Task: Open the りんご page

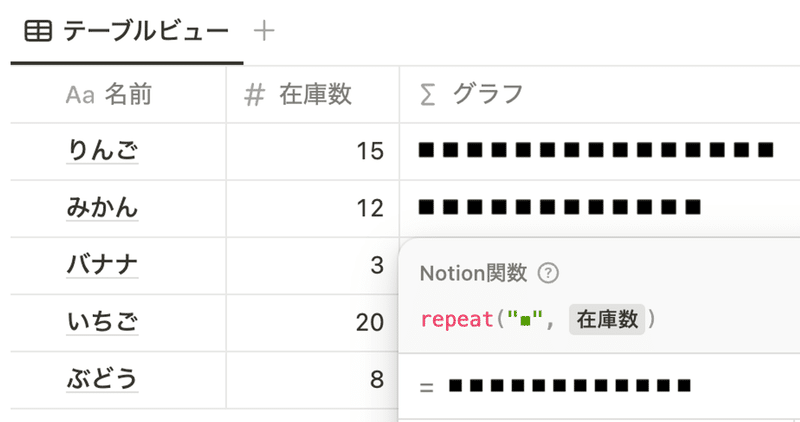Action: (103, 151)
